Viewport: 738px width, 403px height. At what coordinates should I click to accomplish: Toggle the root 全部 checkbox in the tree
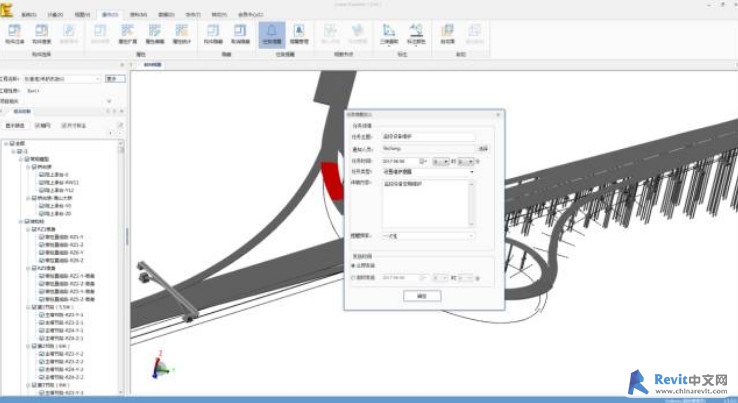(12, 143)
